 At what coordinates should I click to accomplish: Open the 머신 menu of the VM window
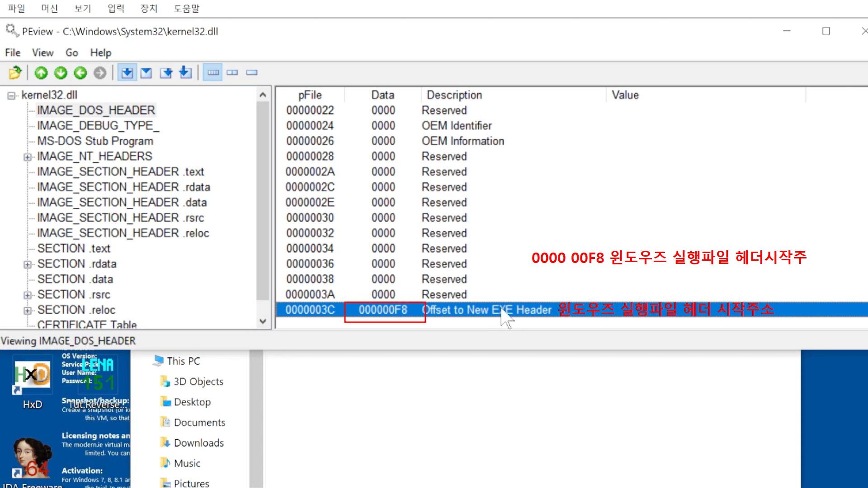coord(49,8)
